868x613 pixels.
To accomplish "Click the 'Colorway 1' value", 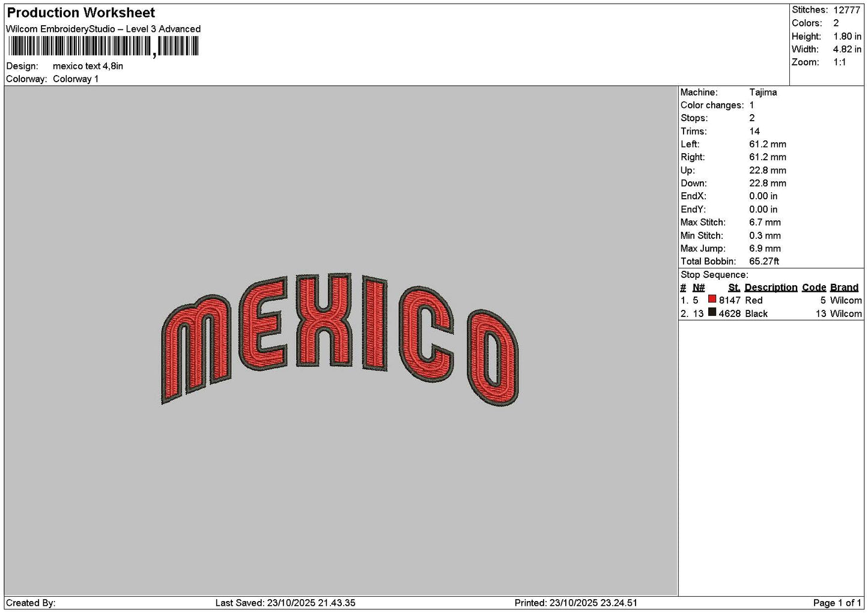I will [x=76, y=79].
